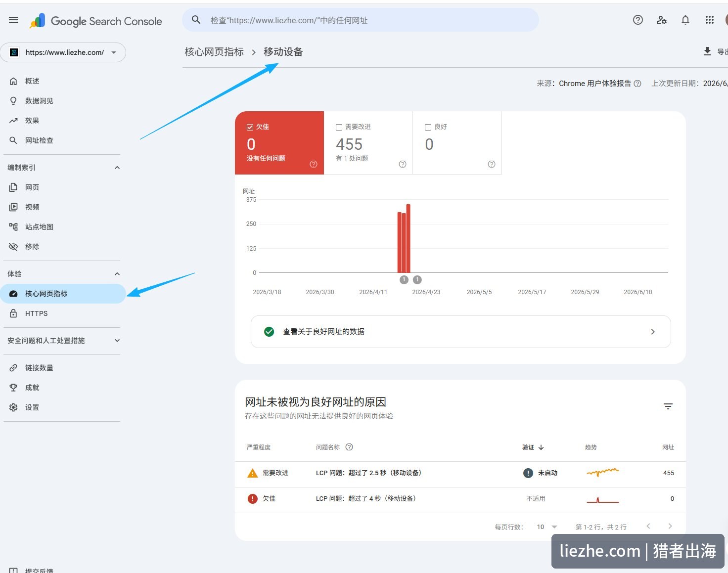
Task: Open the property selector https://www.liezhe.com/
Action: pyautogui.click(x=63, y=52)
